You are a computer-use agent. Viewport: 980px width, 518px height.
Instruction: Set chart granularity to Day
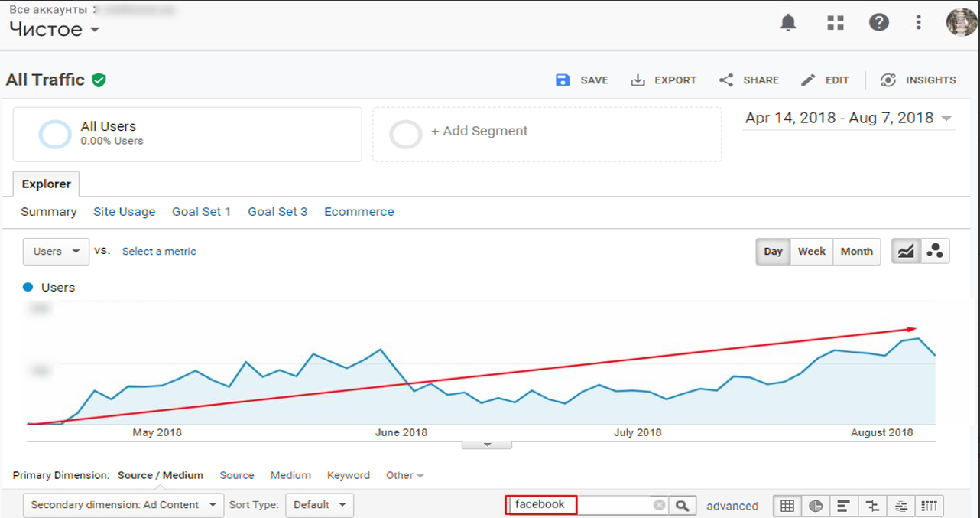[773, 252]
